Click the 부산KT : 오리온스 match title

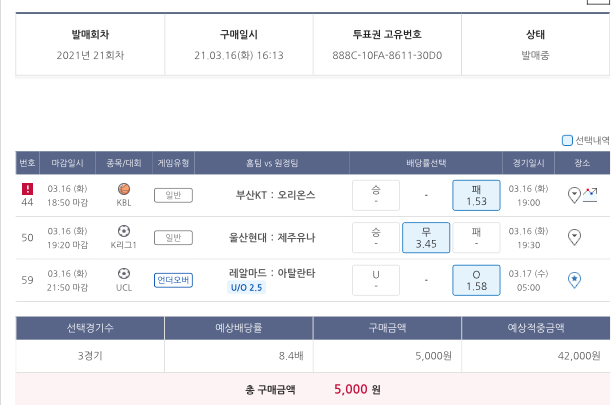tap(274, 195)
